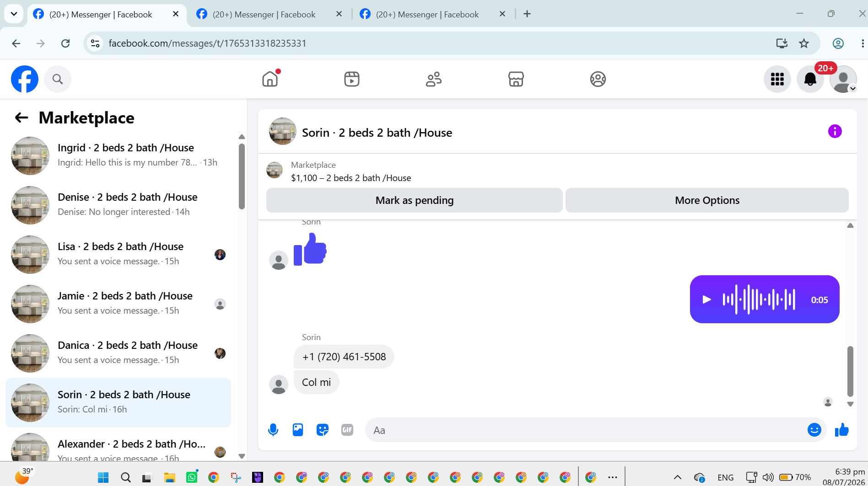Open More Options for the listing
Viewport: 868px width, 486px height.
[707, 200]
